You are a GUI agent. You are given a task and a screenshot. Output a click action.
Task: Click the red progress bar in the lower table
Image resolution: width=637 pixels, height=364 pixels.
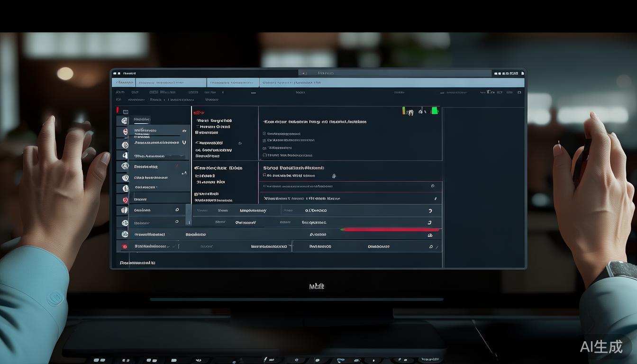(389, 230)
